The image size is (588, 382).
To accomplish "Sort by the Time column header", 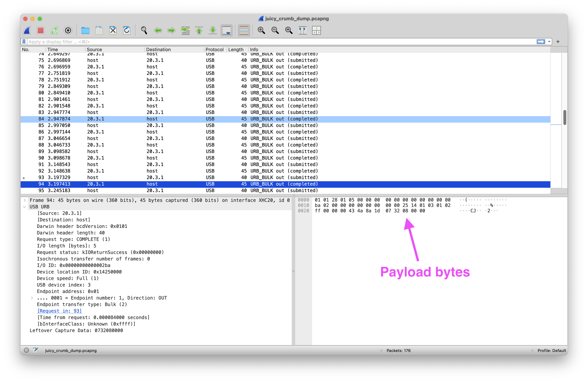I will coord(53,50).
